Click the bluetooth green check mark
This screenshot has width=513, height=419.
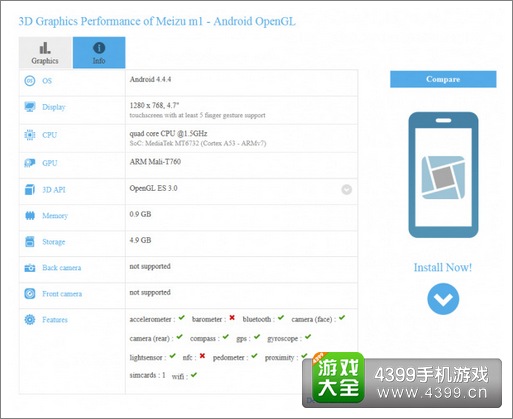pyautogui.click(x=281, y=318)
